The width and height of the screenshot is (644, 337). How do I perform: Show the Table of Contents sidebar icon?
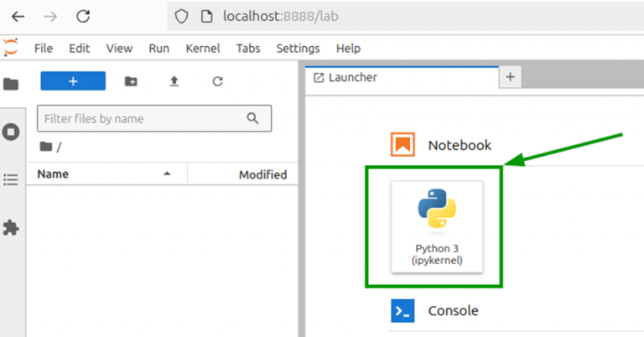[x=11, y=179]
